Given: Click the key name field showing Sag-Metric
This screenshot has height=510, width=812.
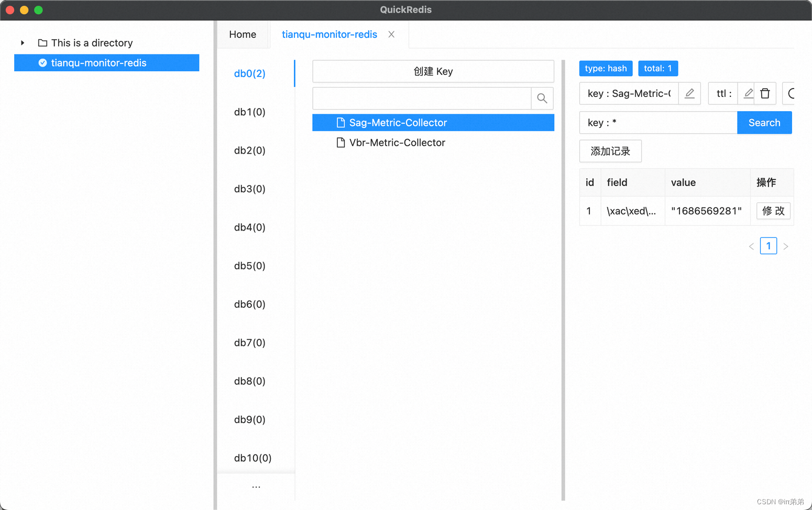Looking at the screenshot, I should pos(629,93).
